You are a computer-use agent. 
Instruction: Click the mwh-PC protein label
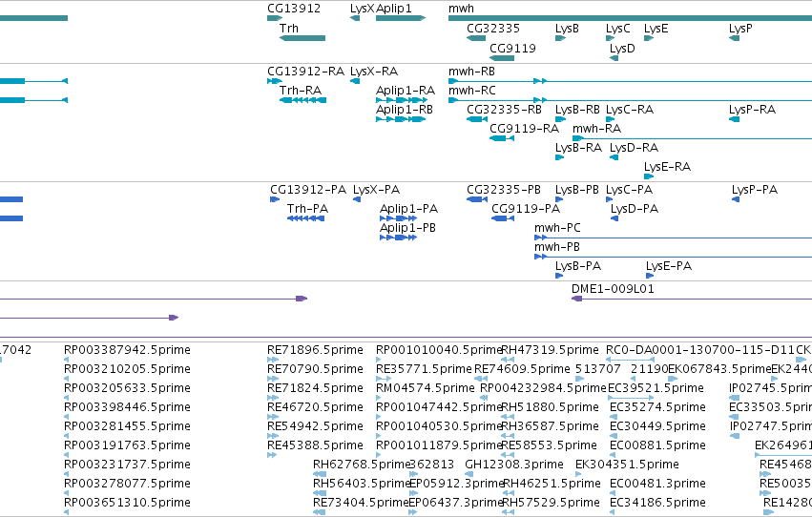(557, 228)
